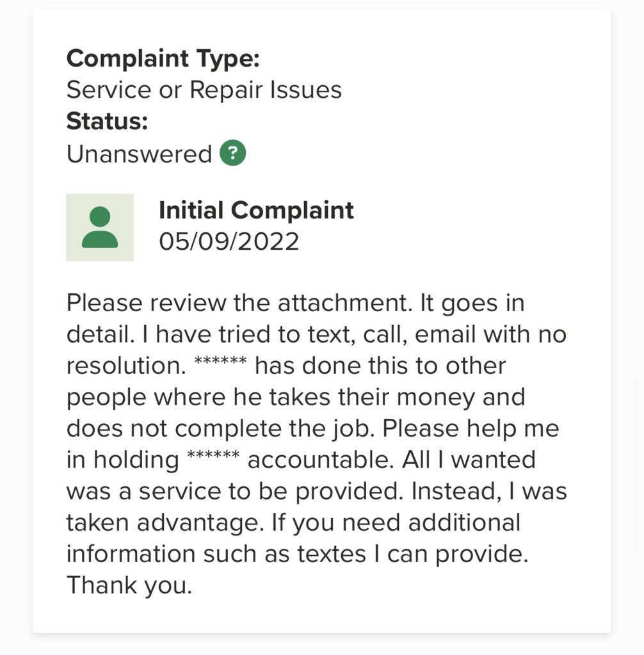Click the phrase 'people where he takes their money'
This screenshot has height=655, width=644.
(x=271, y=397)
